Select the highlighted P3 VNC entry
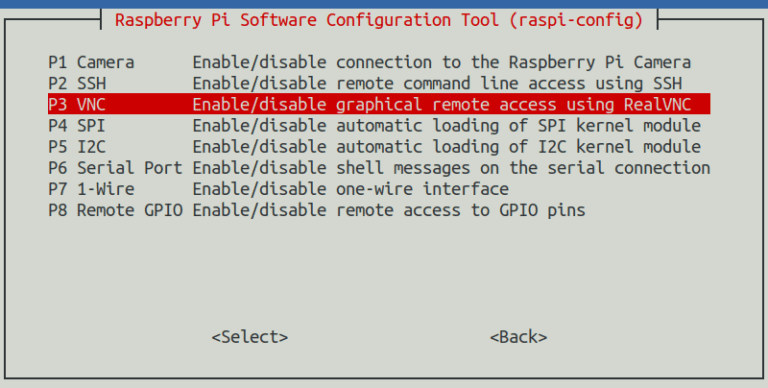 coord(379,104)
